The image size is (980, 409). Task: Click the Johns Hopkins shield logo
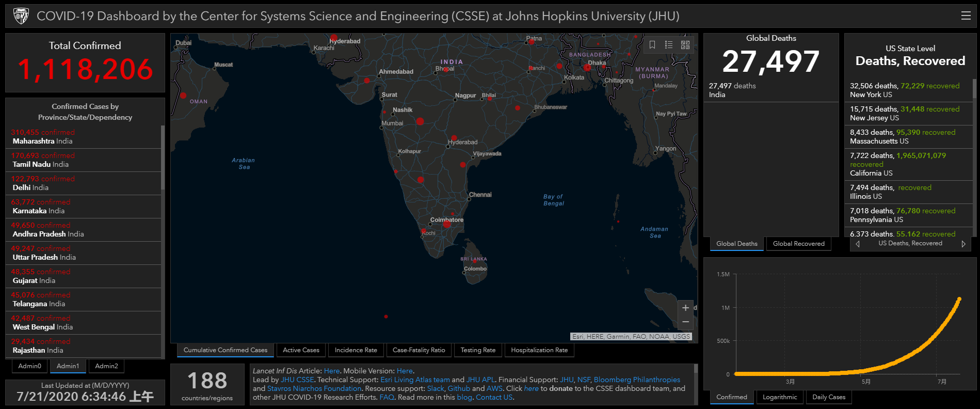coord(21,16)
